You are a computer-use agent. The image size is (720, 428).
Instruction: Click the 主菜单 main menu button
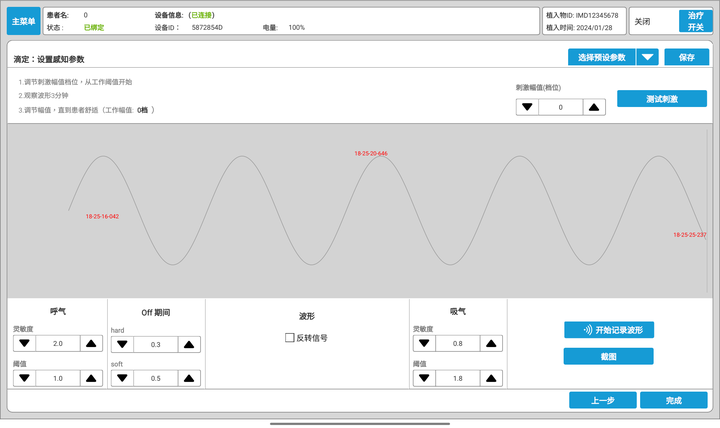(24, 20)
